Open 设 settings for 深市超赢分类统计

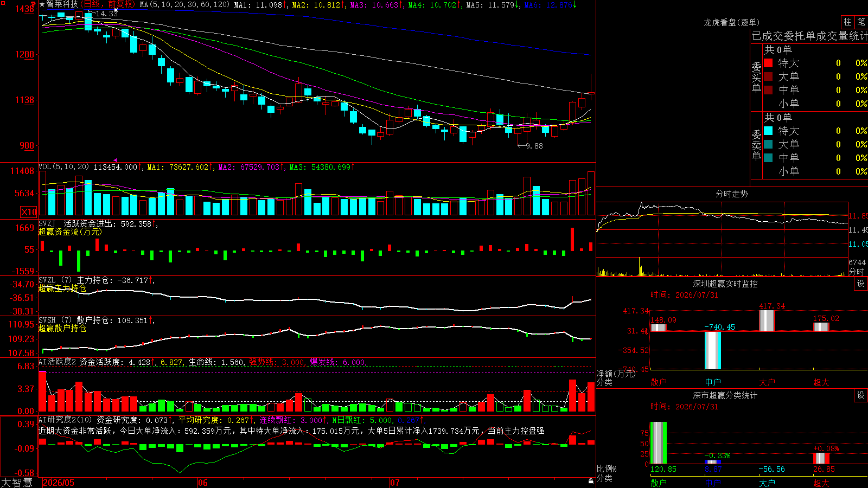(861, 395)
